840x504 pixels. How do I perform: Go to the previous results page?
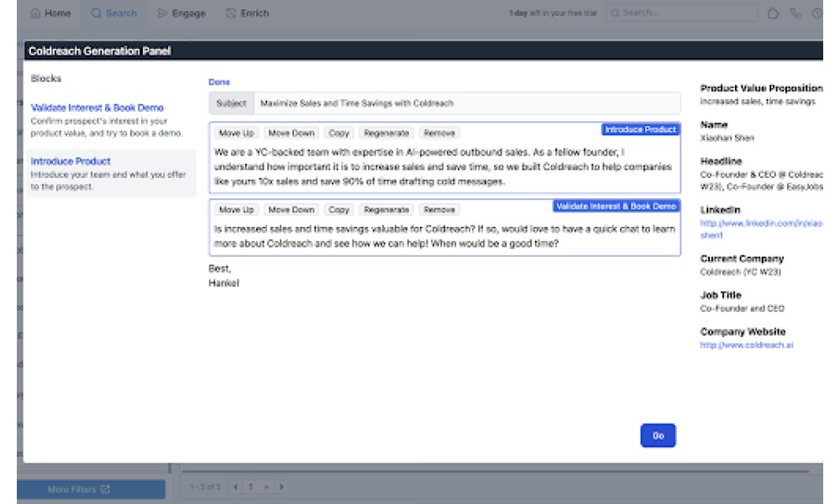coord(235,487)
